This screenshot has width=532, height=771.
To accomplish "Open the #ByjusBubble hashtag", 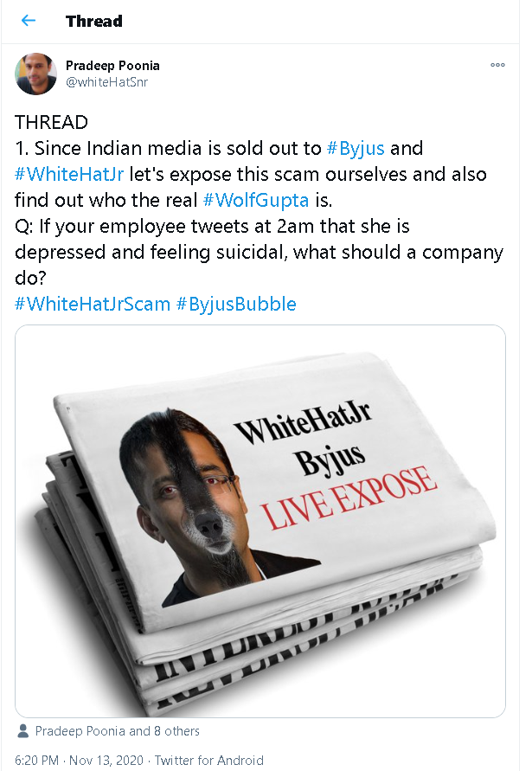I will point(236,304).
